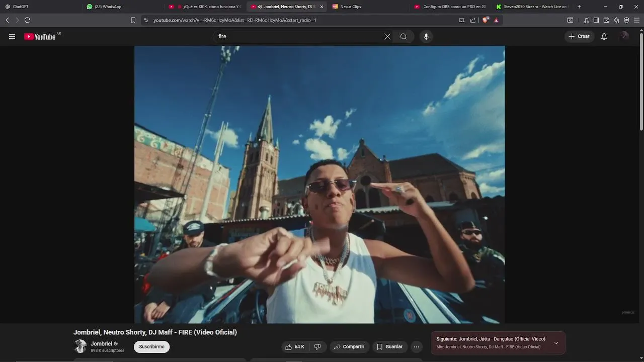Go forward with browser forward arrow

pos(17,20)
